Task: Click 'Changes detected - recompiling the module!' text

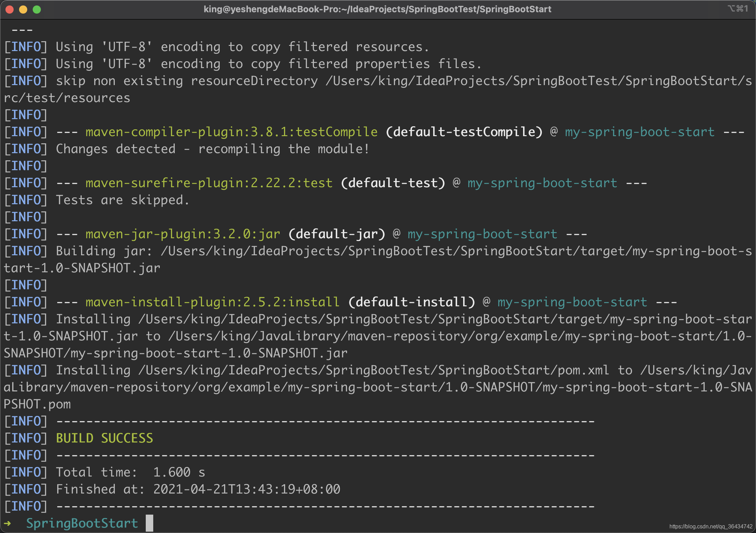Action: (213, 149)
